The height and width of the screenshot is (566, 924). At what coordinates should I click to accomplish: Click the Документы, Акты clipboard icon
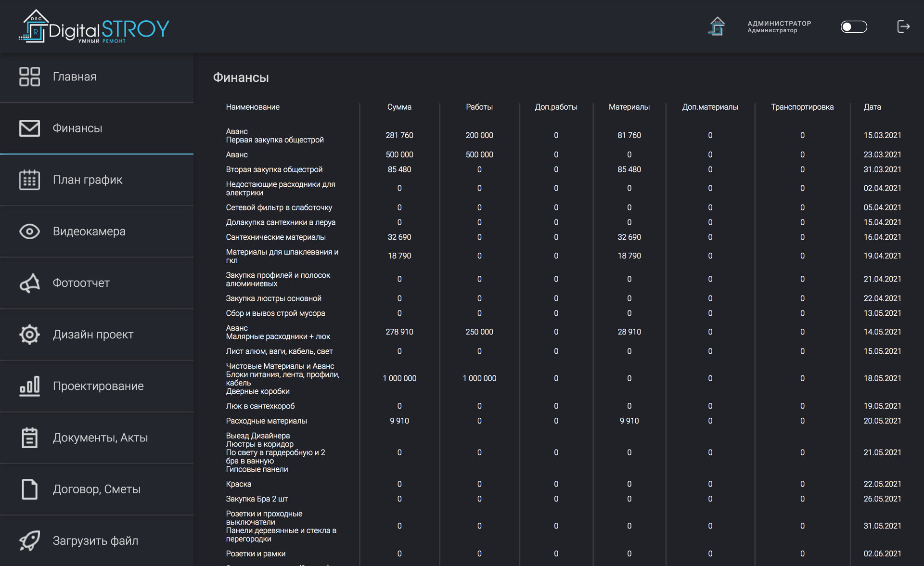tap(29, 437)
